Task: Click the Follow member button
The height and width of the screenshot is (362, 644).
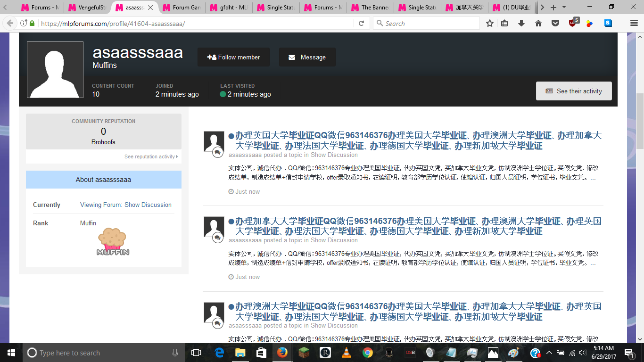Action: pyautogui.click(x=233, y=57)
